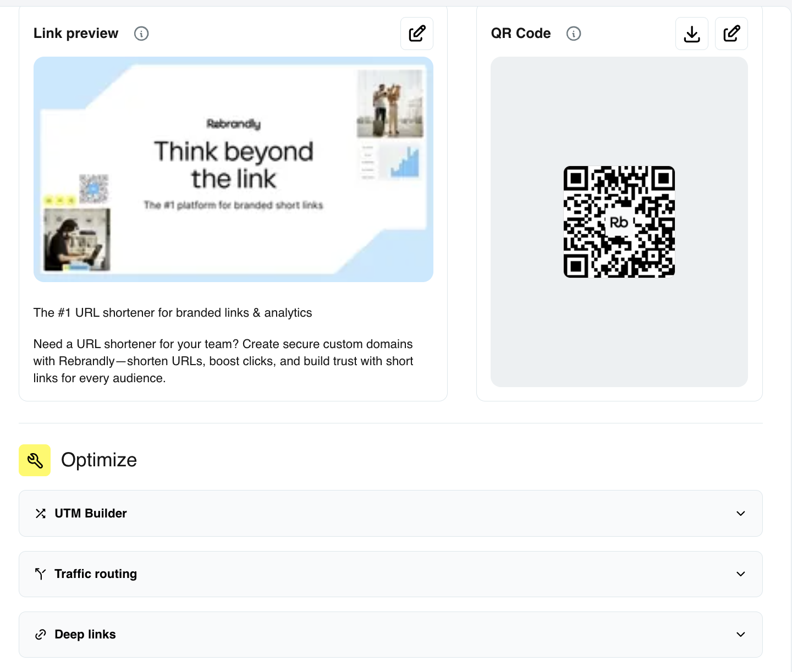Viewport: 792px width, 672px height.
Task: Click the 'UTM Builder' label
Action: (x=91, y=514)
